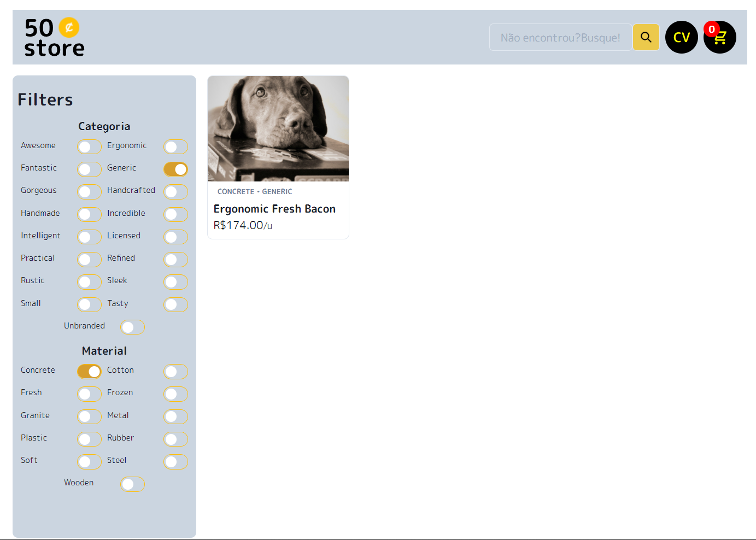This screenshot has width=756, height=540.
Task: Click inside the search input field
Action: click(560, 37)
